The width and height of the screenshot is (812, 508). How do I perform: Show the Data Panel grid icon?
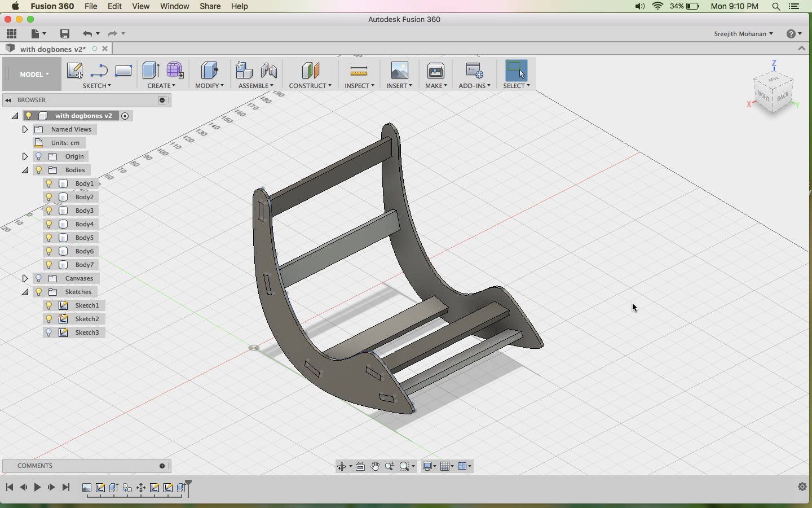pyautogui.click(x=11, y=33)
